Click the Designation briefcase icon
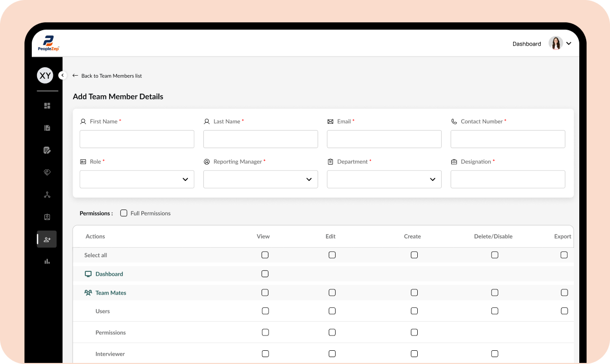This screenshot has width=610, height=364. [454, 162]
